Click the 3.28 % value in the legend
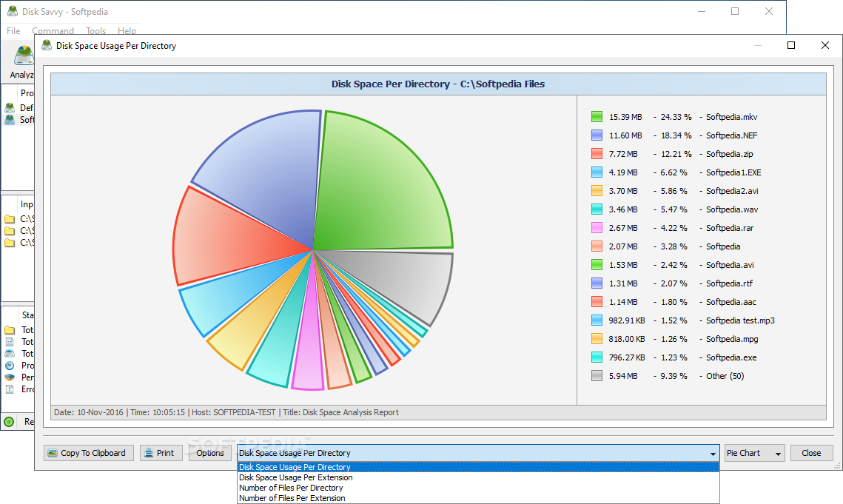 (x=674, y=246)
